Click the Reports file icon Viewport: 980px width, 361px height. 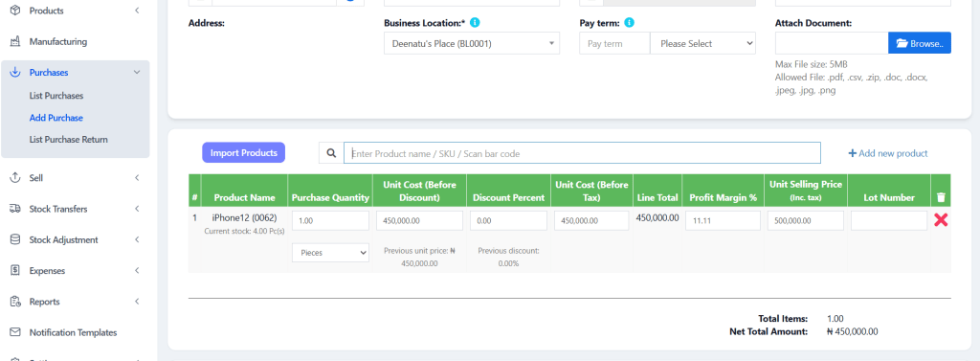pyautogui.click(x=15, y=302)
